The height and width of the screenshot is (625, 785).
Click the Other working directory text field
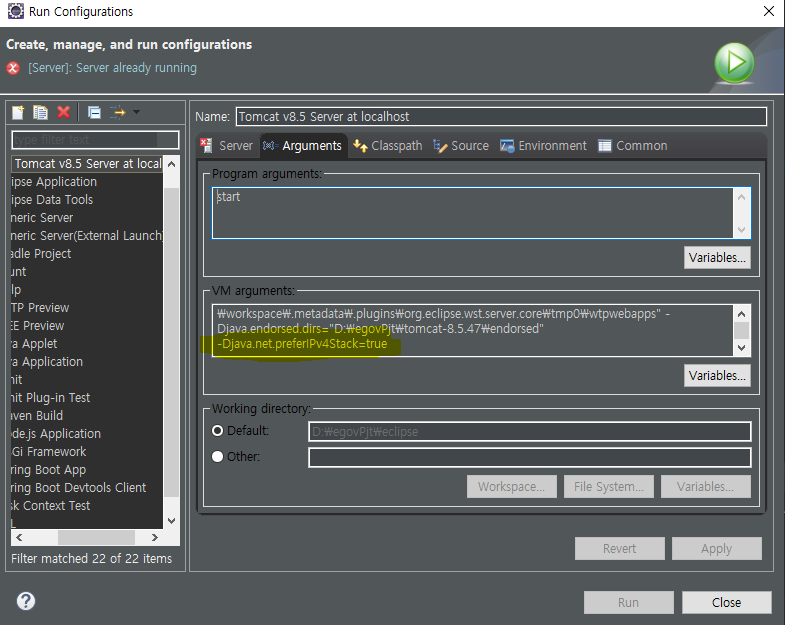tap(530, 457)
